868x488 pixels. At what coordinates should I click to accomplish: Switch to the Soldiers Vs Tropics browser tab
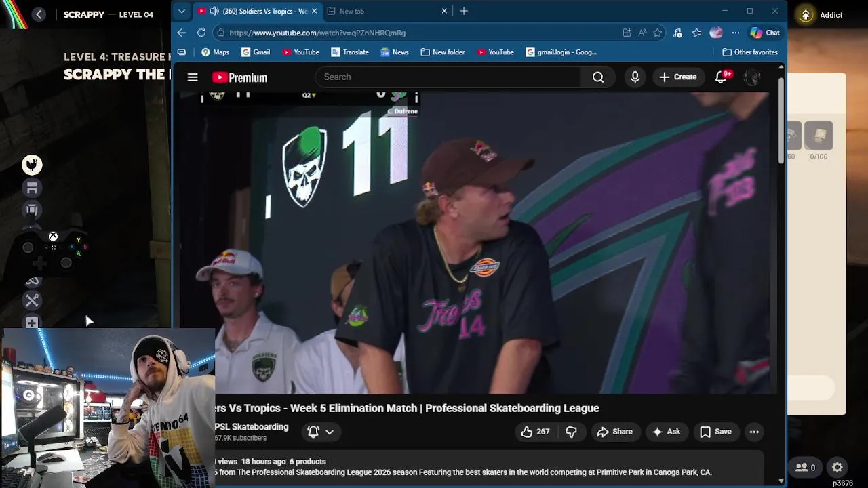(256, 11)
